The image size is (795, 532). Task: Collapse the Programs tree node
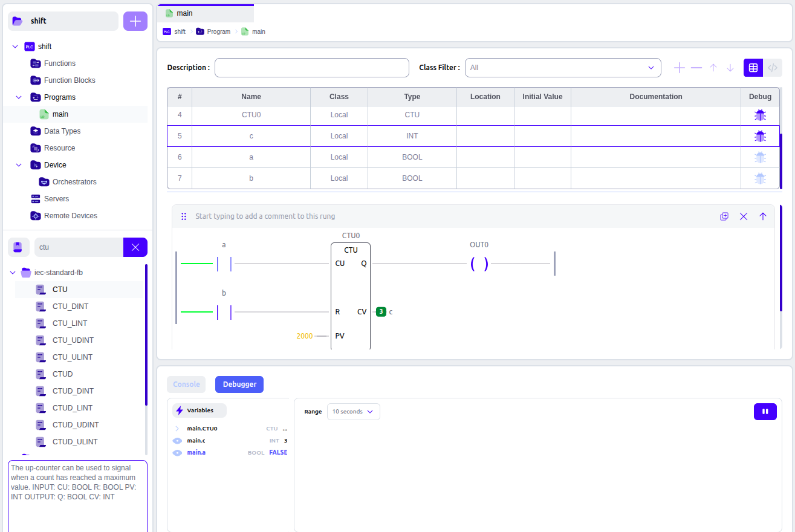coord(19,97)
